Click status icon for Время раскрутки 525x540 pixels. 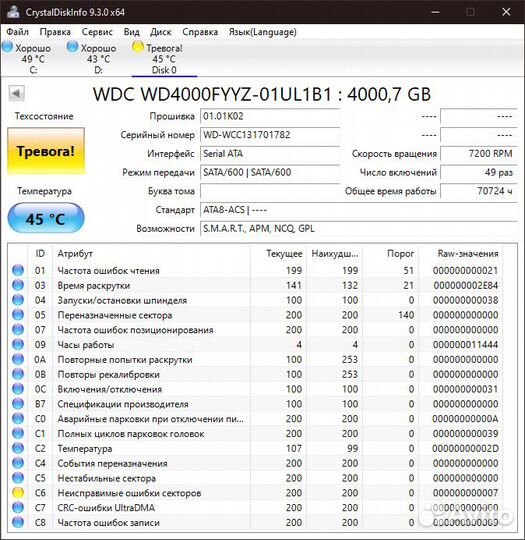[x=18, y=285]
